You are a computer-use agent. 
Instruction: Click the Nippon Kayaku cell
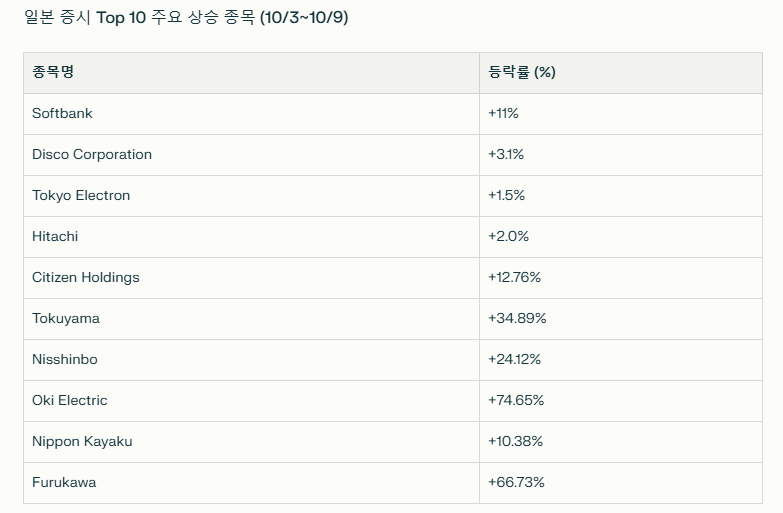[82, 441]
